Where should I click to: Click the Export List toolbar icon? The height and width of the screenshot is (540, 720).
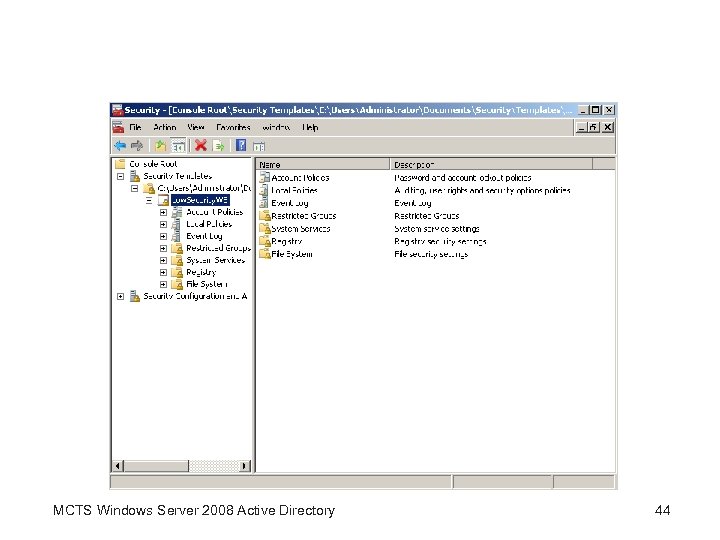click(219, 146)
